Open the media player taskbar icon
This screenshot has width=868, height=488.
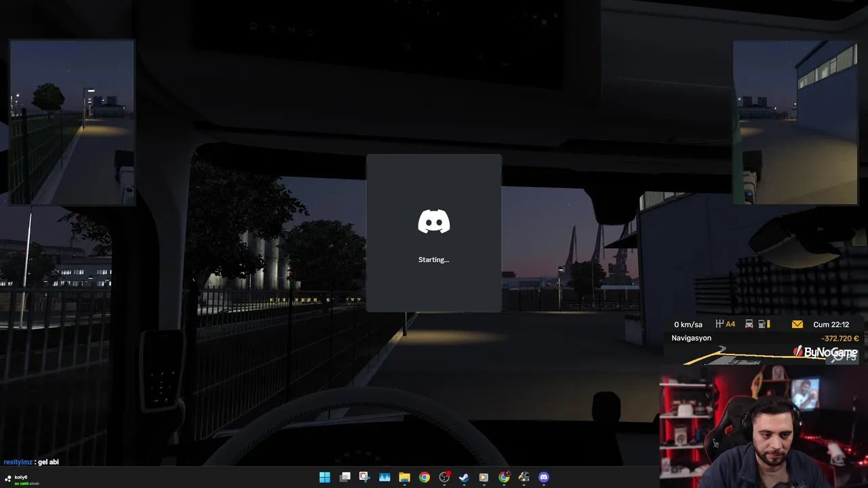(x=484, y=477)
